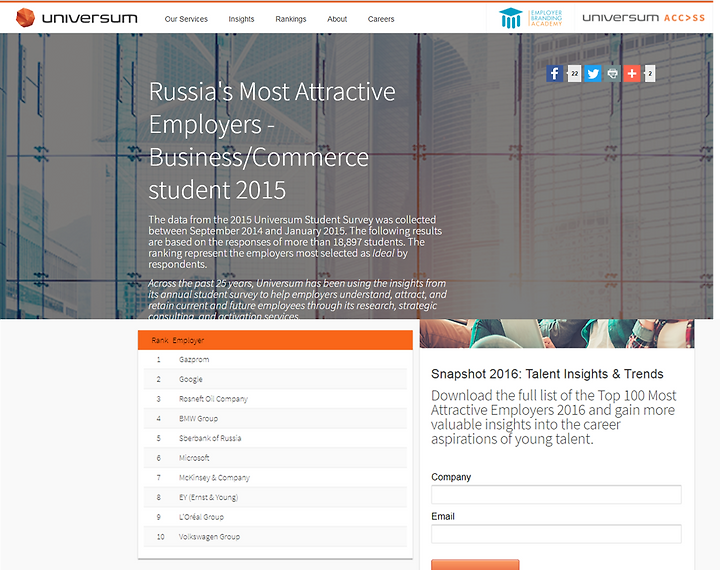Click the Facebook share count 22

click(574, 73)
